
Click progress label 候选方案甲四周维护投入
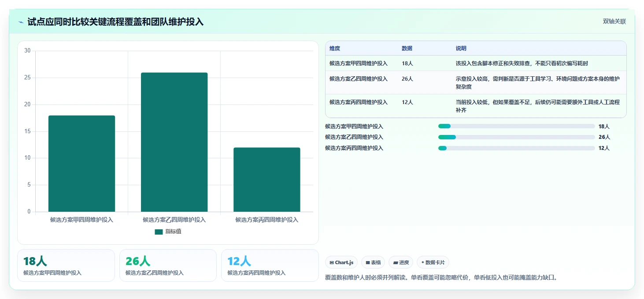point(354,127)
